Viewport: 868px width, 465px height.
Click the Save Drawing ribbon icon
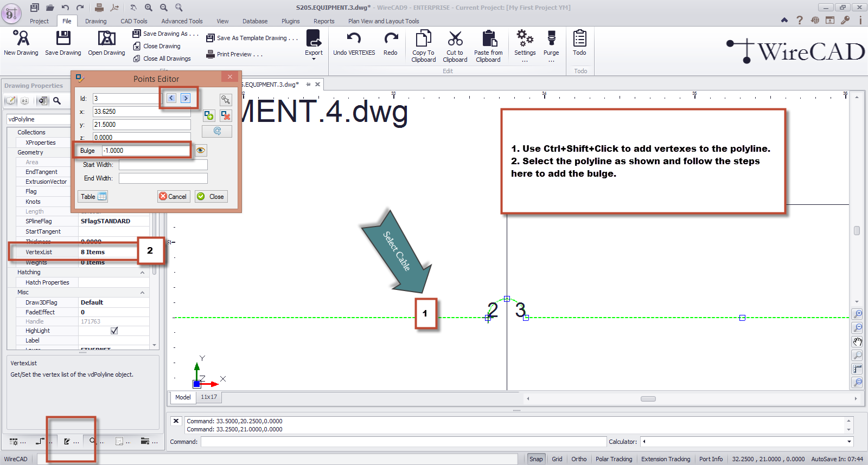click(x=63, y=38)
